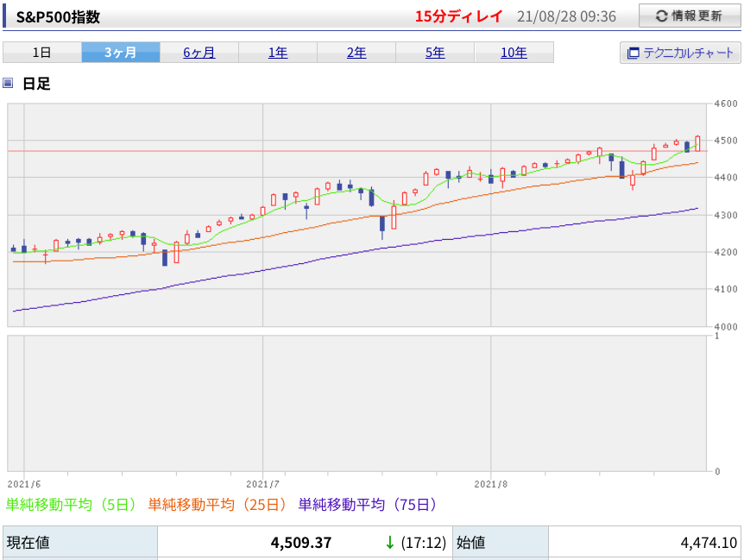Image resolution: width=744 pixels, height=560 pixels.
Task: Click the 単純移動平均（5日） legend label
Action: coord(70,504)
